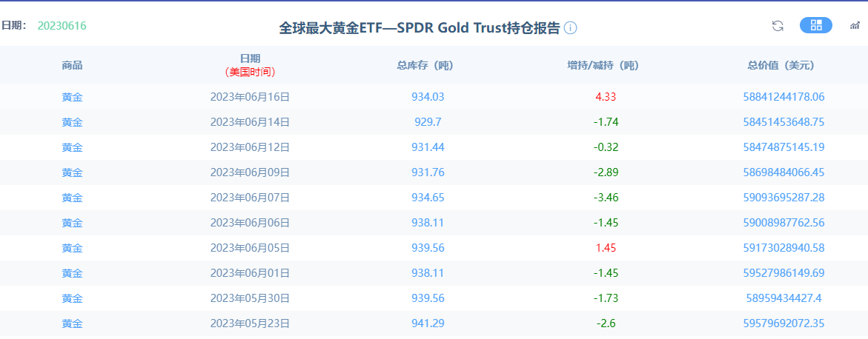This screenshot has height=339, width=868.
Task: Click the 2023年06月07日 date cell
Action: (251, 198)
